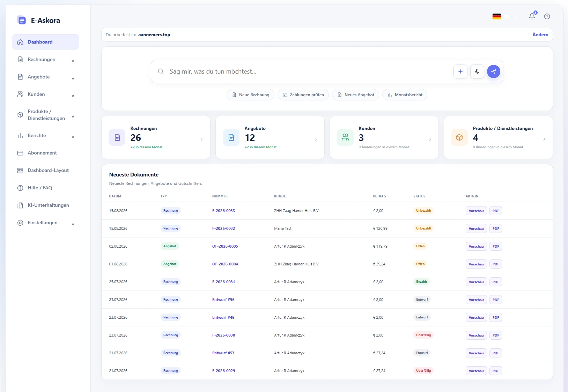568x392 pixels.
Task: Open draft link Entwurf #57
Action: pyautogui.click(x=223, y=353)
